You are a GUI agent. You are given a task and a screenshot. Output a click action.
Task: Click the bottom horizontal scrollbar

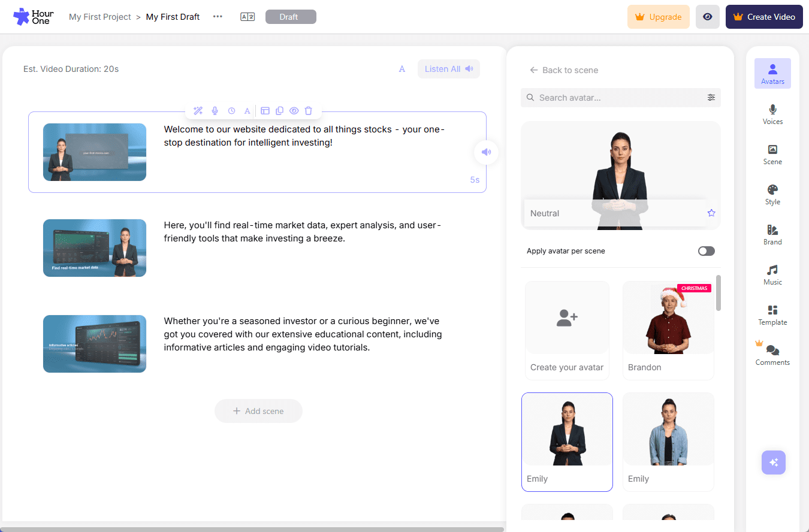pos(252,529)
